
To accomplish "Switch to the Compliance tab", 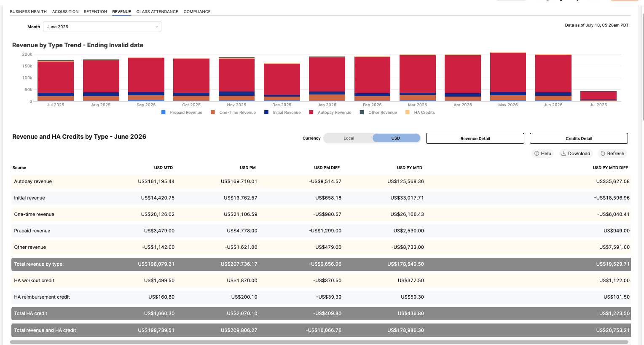I will coord(197,12).
